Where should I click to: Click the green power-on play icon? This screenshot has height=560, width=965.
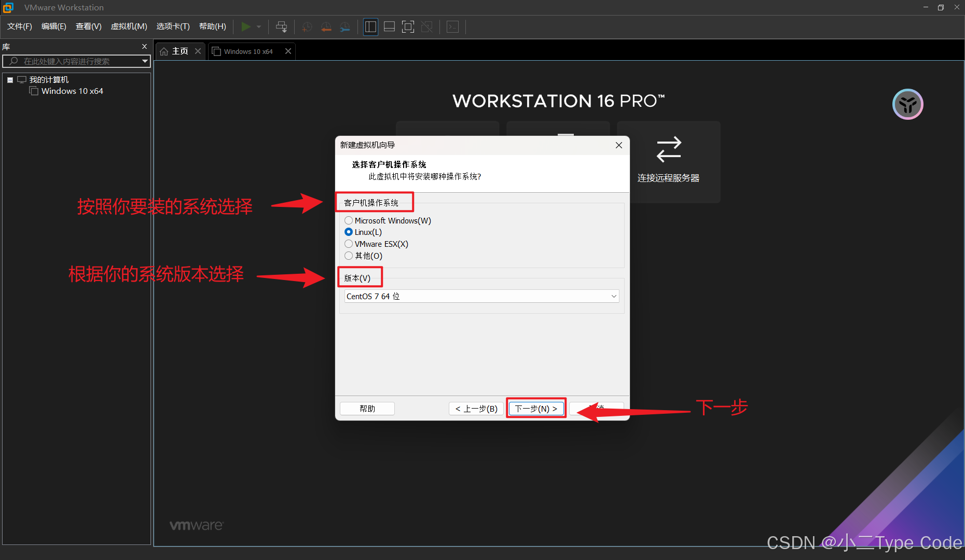[246, 26]
